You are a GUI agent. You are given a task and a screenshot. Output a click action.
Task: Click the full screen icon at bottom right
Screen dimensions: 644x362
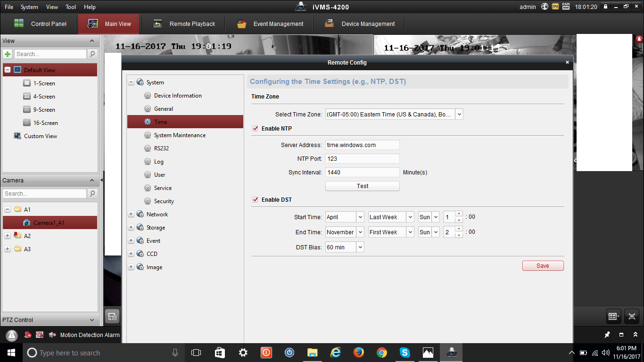pyautogui.click(x=632, y=316)
